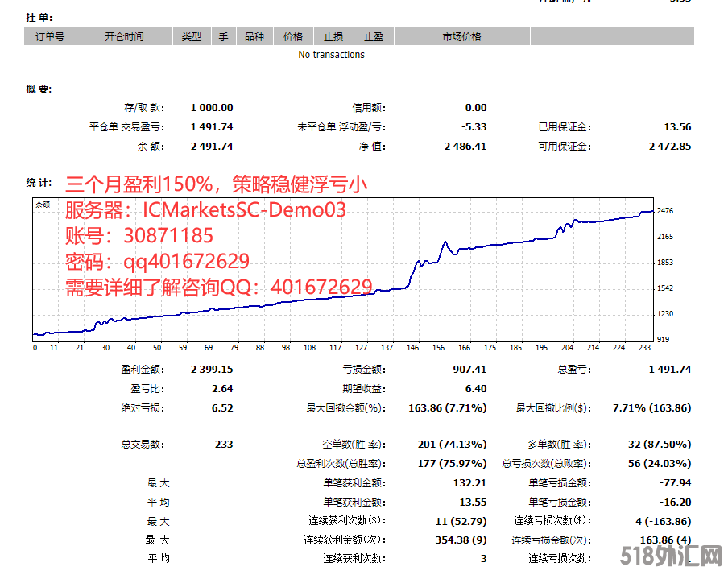Click chart x-axis label 233
This screenshot has width=728, height=575.
644,347
